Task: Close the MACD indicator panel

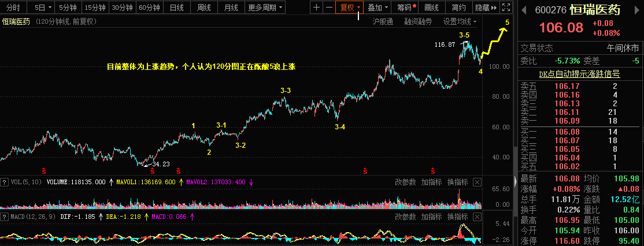Action: 477,217
